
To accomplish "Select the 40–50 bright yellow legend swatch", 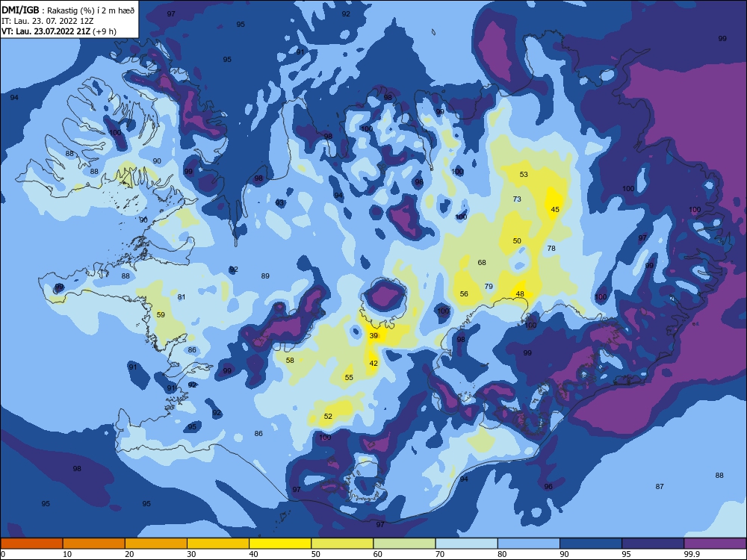I will [280, 544].
